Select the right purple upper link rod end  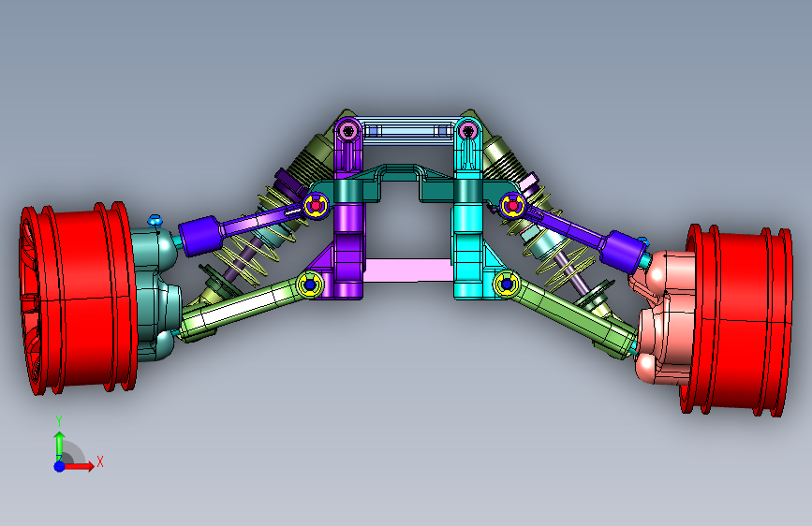[623, 251]
